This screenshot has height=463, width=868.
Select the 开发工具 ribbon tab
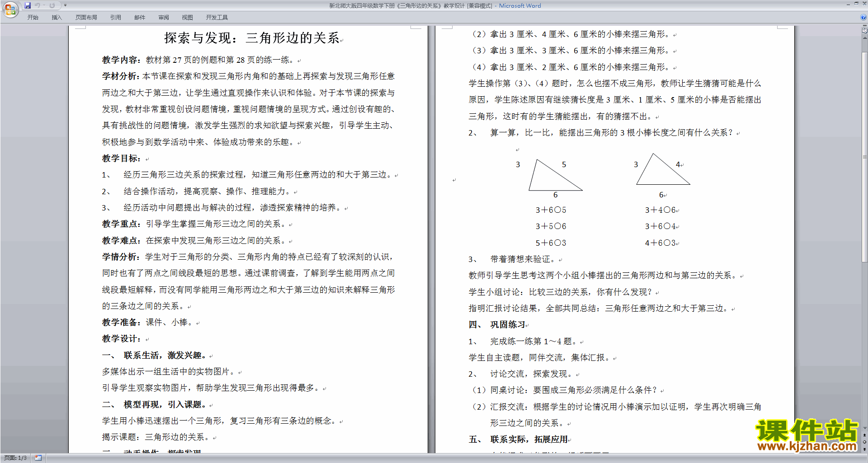click(x=217, y=18)
